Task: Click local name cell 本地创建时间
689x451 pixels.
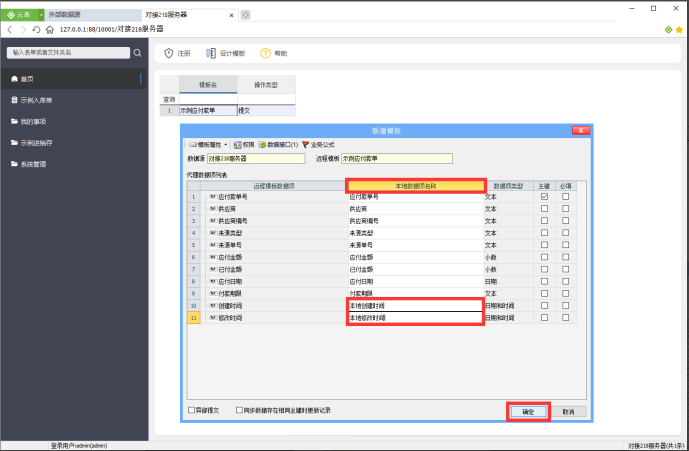Action: pyautogui.click(x=416, y=306)
